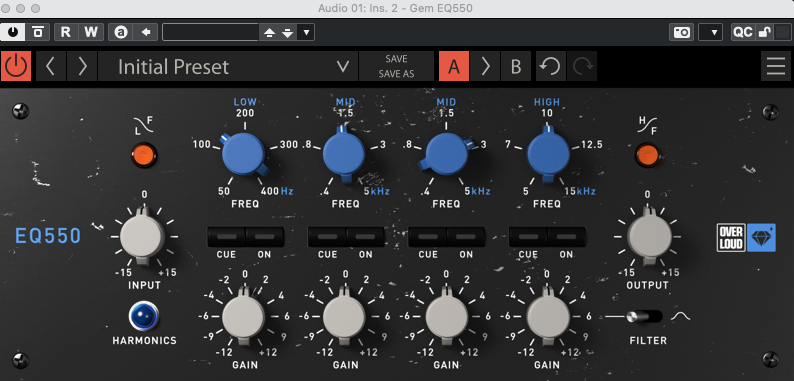794x381 pixels.
Task: Click the quick controls lock icon
Action: [764, 32]
